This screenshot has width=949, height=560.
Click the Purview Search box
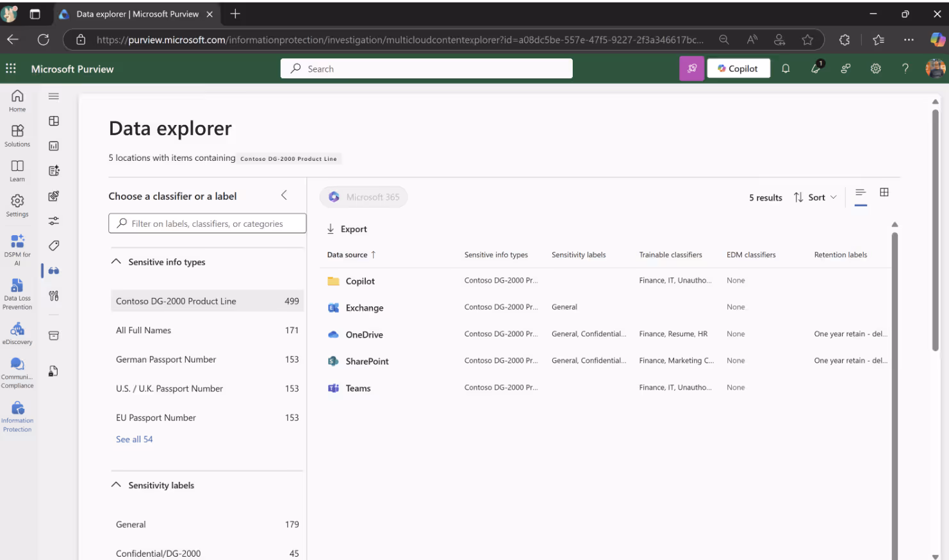point(426,69)
